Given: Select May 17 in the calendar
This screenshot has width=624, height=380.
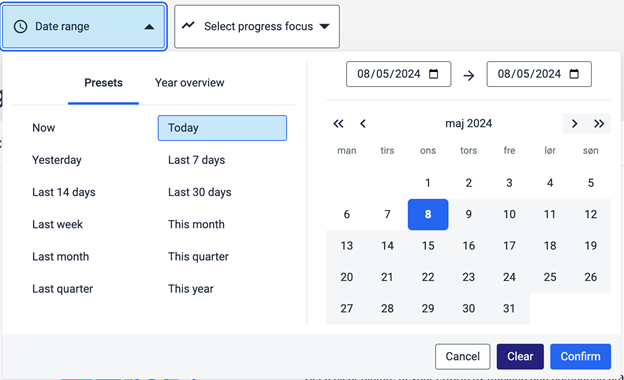Looking at the screenshot, I should (509, 246).
